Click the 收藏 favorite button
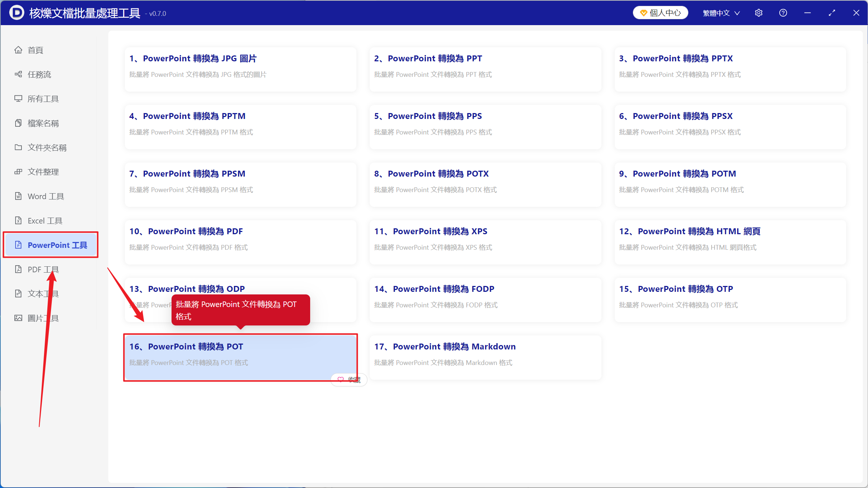Image resolution: width=868 pixels, height=488 pixels. pyautogui.click(x=349, y=380)
